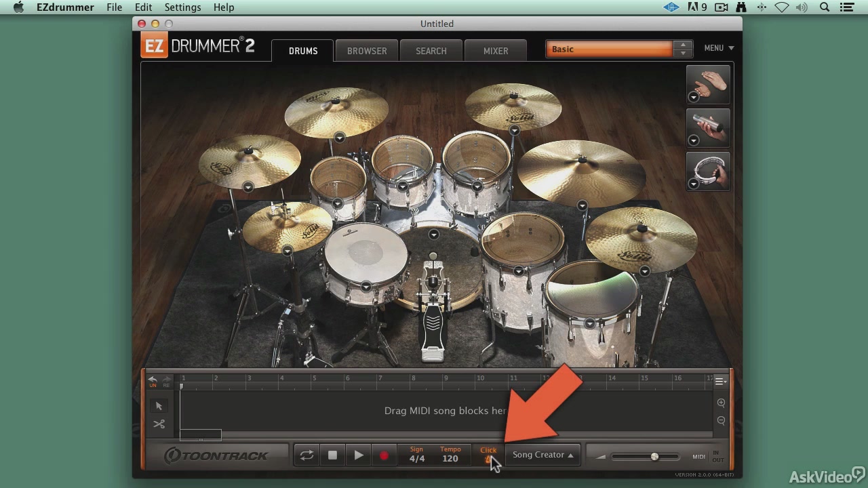Adjust the master volume slider knob
868x488 pixels.
654,457
